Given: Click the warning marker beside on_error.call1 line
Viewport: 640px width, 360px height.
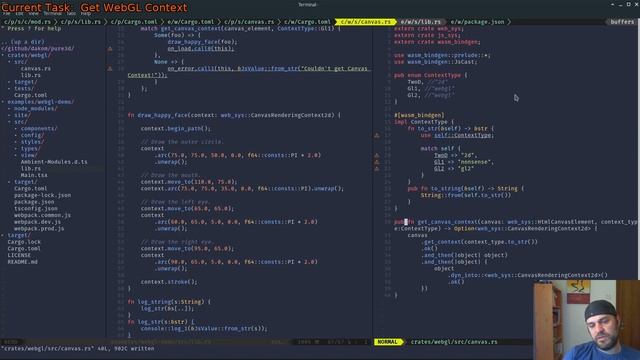Looking at the screenshot, I should tap(110, 69).
